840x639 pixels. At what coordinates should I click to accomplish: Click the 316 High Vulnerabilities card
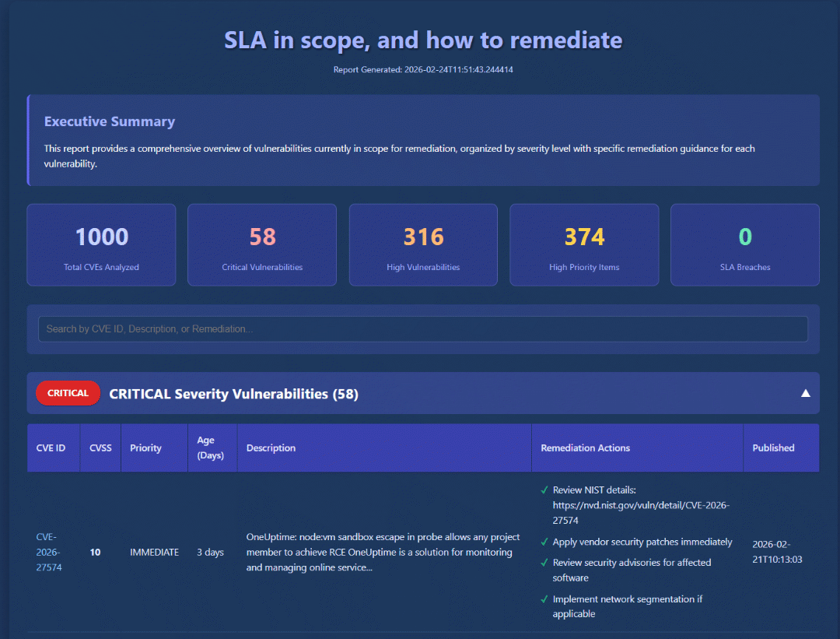[x=423, y=244]
